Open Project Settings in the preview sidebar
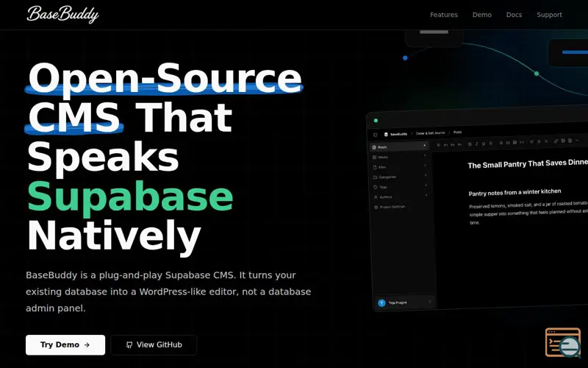Screen dimensions: 588x368 click(x=392, y=207)
